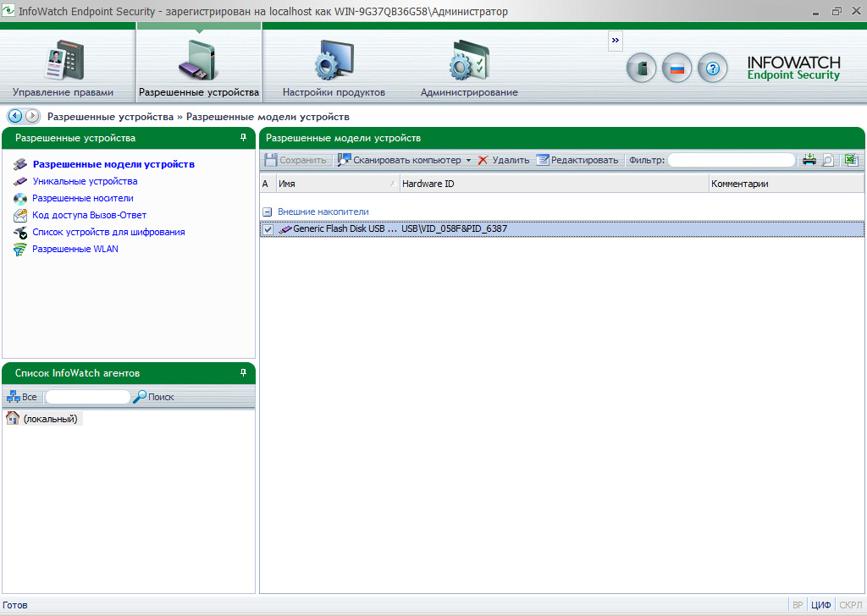Focus the agent search input field
Viewport: 867px width, 616px height.
pyautogui.click(x=87, y=397)
